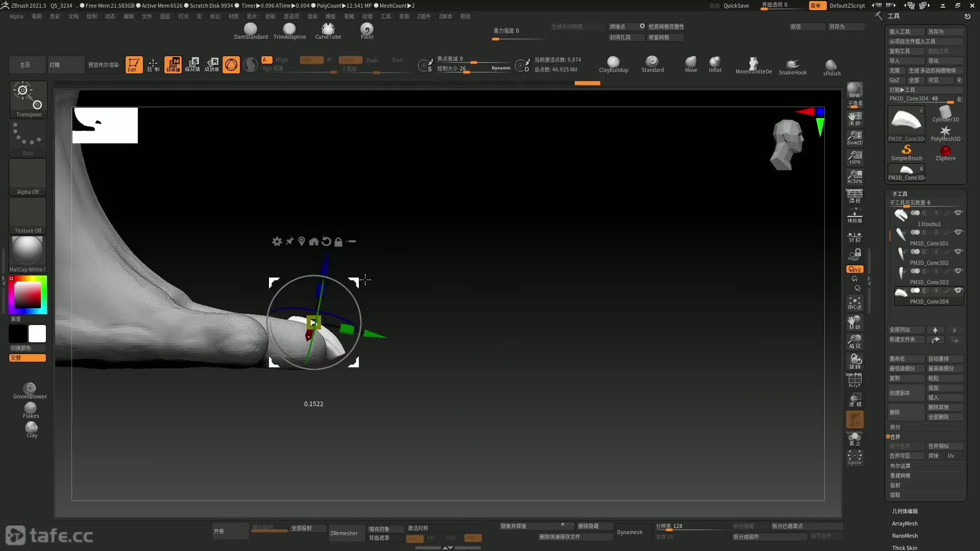Select the CurveTube brush
The height and width of the screenshot is (551, 980).
point(328,31)
